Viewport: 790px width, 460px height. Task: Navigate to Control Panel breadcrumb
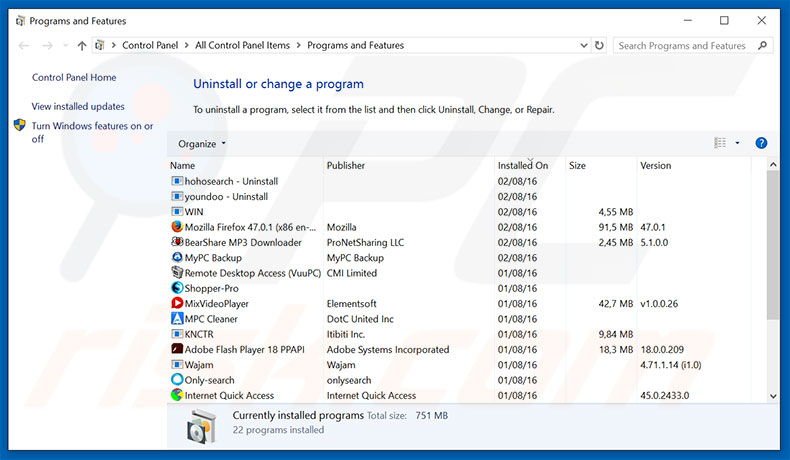[x=150, y=45]
